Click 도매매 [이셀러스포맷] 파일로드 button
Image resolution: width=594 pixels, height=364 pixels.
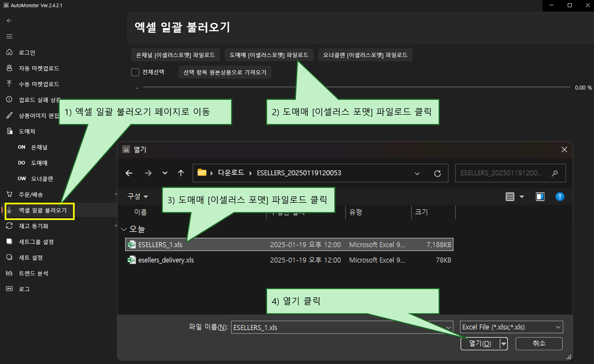269,55
